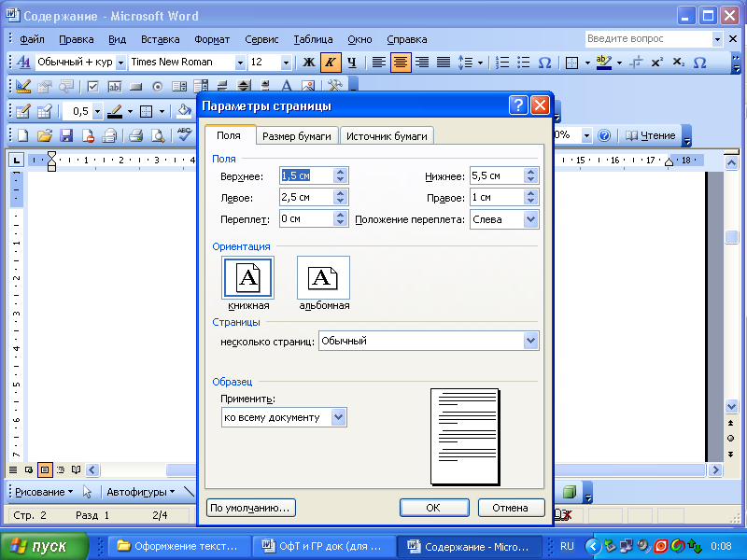The width and height of the screenshot is (747, 560).
Task: Click the numbered list icon
Action: 502,63
